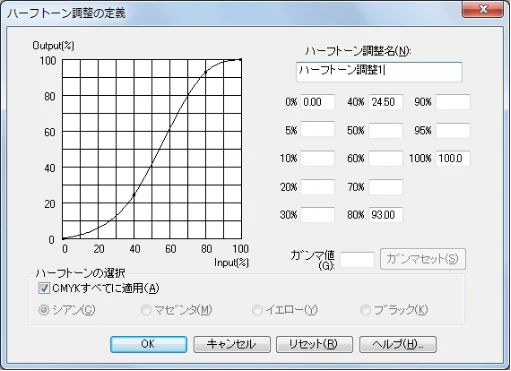Select the 70% input field

[386, 187]
